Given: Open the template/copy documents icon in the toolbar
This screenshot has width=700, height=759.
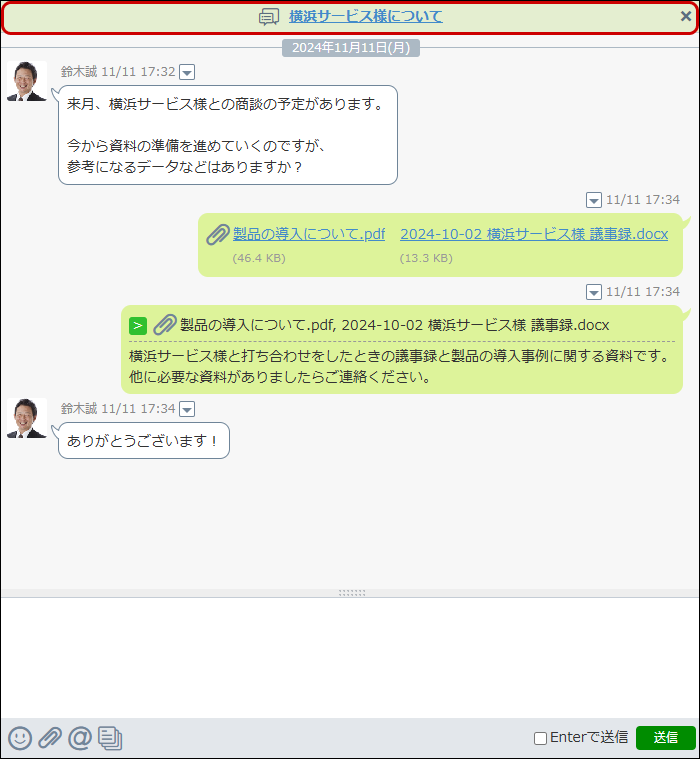Looking at the screenshot, I should (110, 738).
